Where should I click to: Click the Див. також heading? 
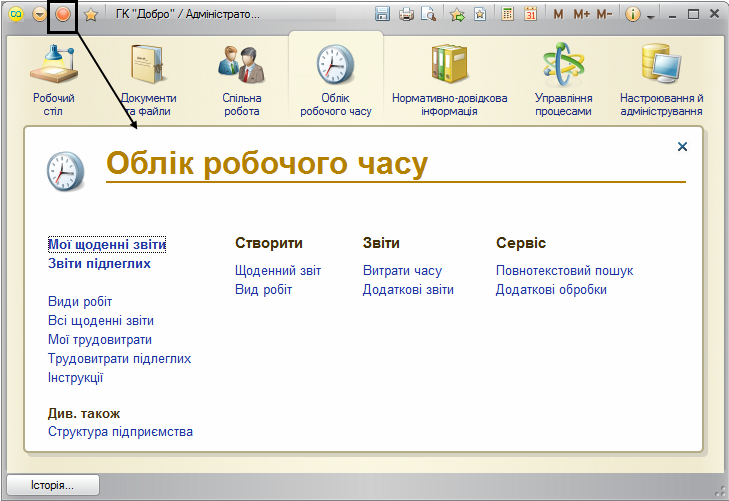pos(84,414)
